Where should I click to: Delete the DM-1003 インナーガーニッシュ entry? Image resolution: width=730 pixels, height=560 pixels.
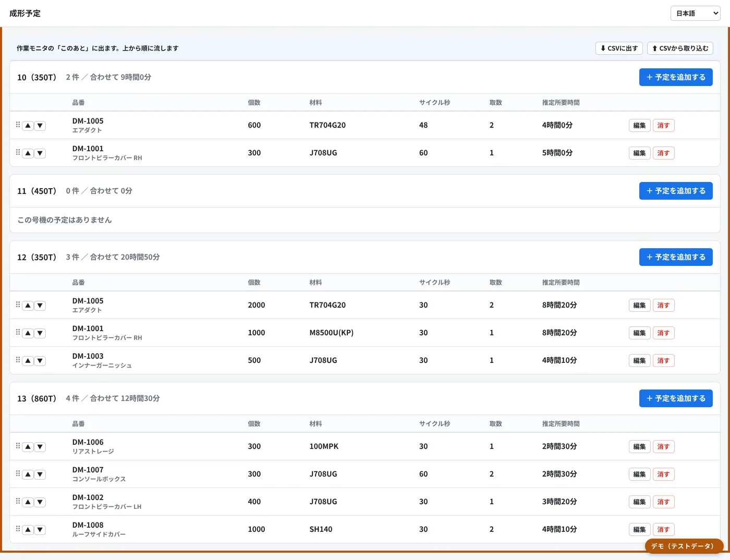point(663,361)
